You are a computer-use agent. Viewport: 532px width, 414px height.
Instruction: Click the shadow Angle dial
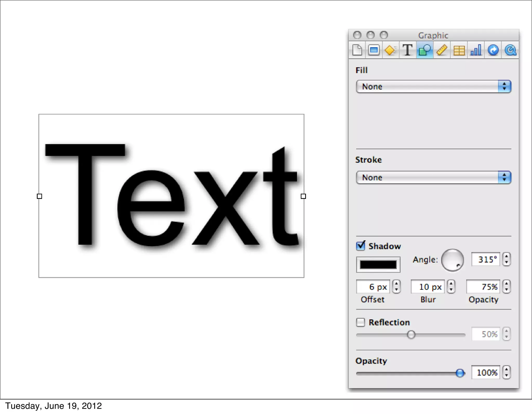coord(452,260)
